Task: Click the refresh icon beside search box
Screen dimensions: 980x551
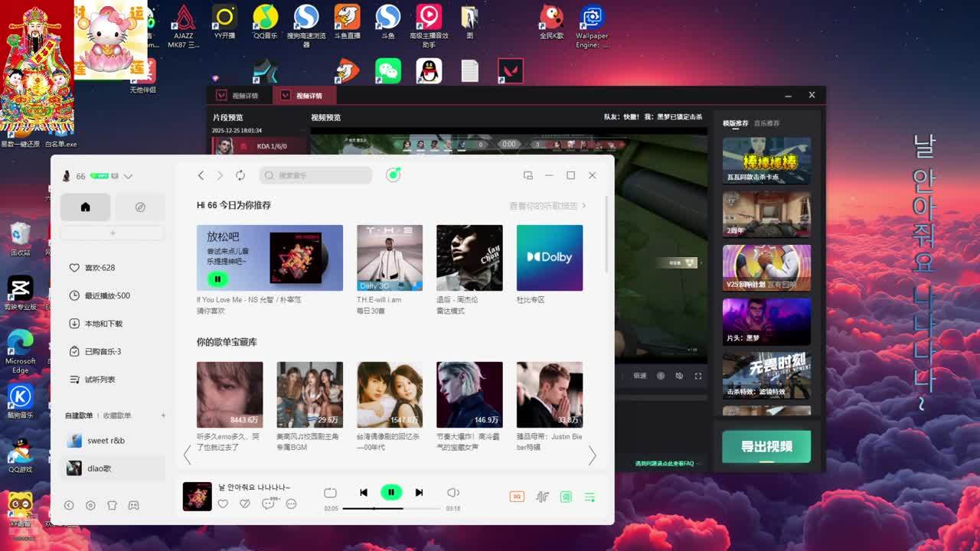Action: point(240,175)
